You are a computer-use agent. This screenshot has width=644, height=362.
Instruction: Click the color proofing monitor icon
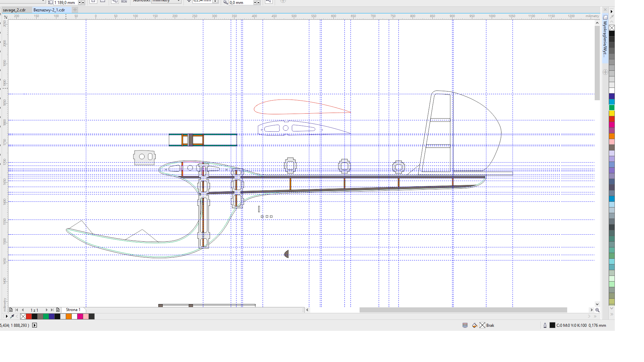(465, 325)
